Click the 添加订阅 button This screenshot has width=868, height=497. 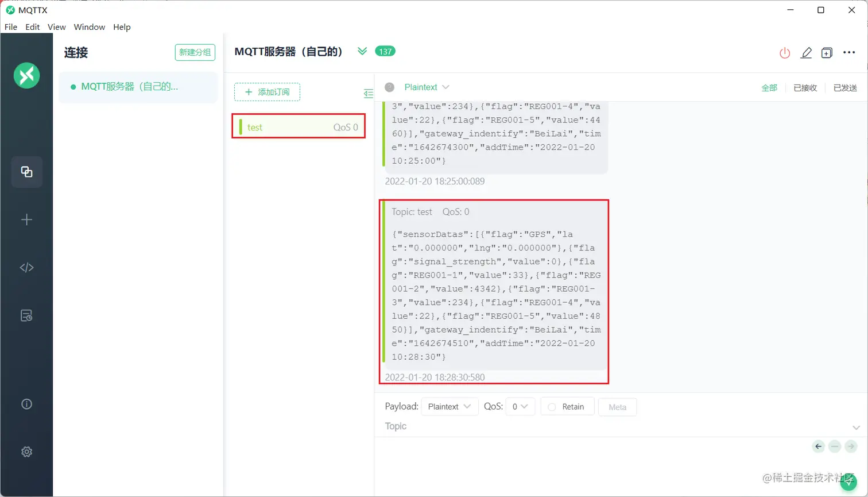(x=267, y=92)
